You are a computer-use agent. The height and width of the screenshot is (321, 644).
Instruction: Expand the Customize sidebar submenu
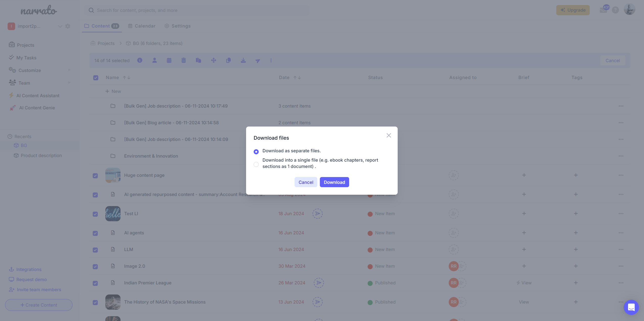coord(69,70)
